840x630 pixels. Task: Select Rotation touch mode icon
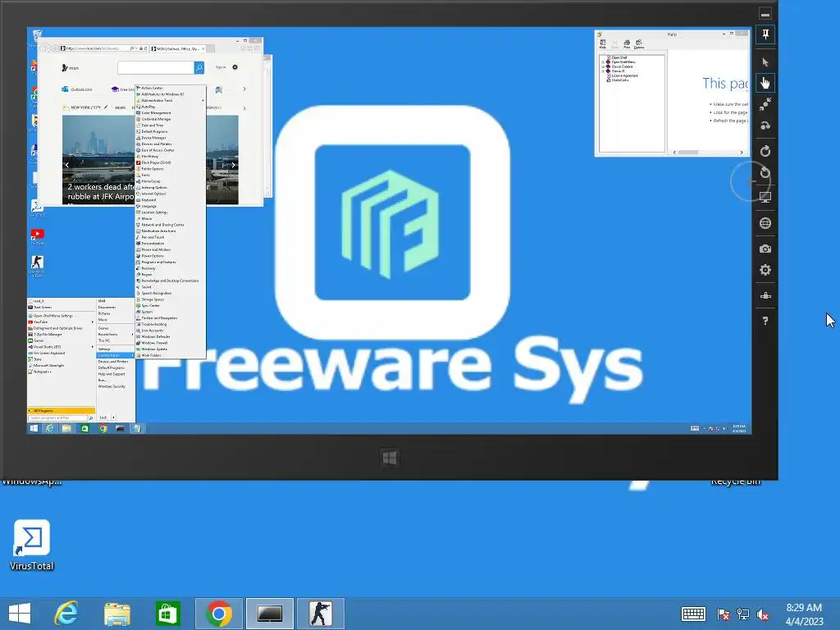(765, 126)
